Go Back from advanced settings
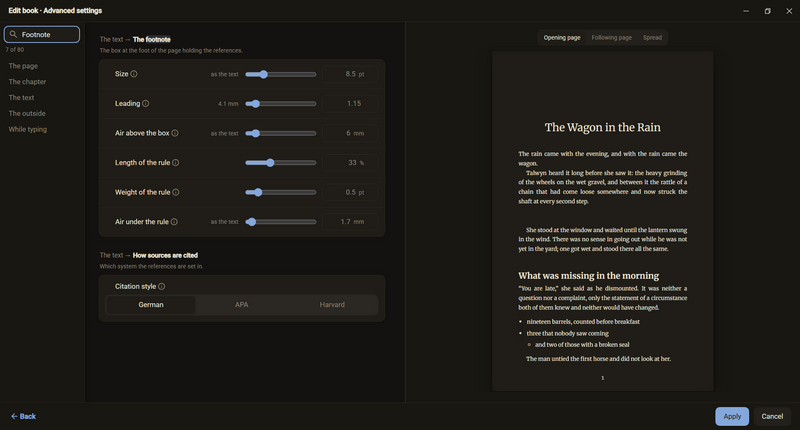Viewport: 800px width, 430px height. coord(23,416)
